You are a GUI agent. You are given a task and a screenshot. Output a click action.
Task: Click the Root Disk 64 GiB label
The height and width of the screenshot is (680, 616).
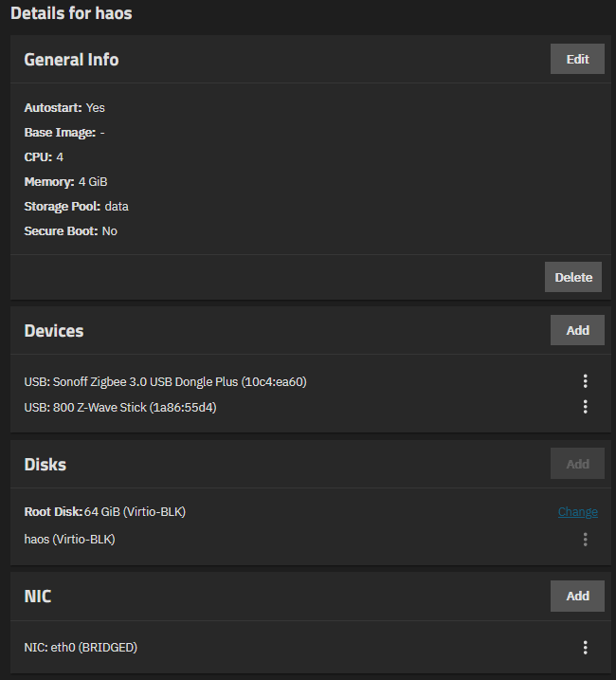(x=105, y=512)
